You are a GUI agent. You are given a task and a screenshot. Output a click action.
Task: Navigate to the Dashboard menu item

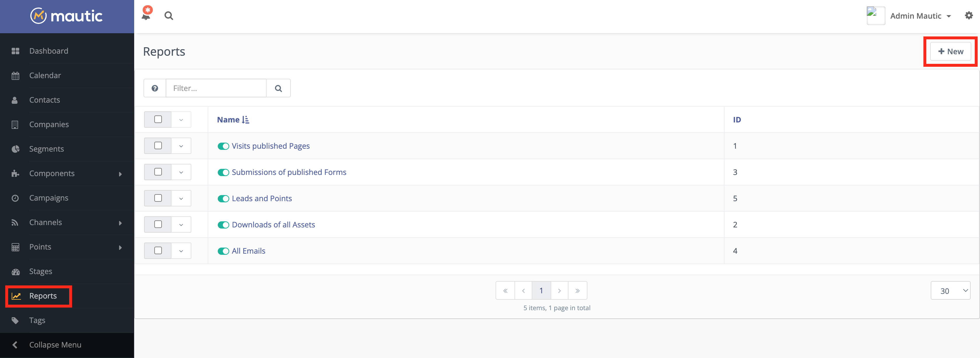pyautogui.click(x=49, y=51)
